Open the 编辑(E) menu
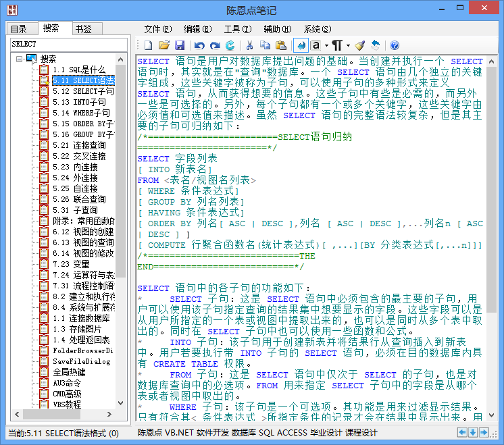 point(198,29)
